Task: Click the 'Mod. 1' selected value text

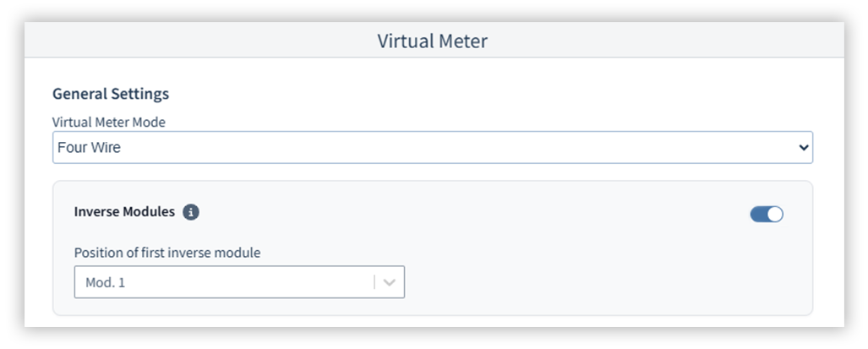Action: (105, 283)
